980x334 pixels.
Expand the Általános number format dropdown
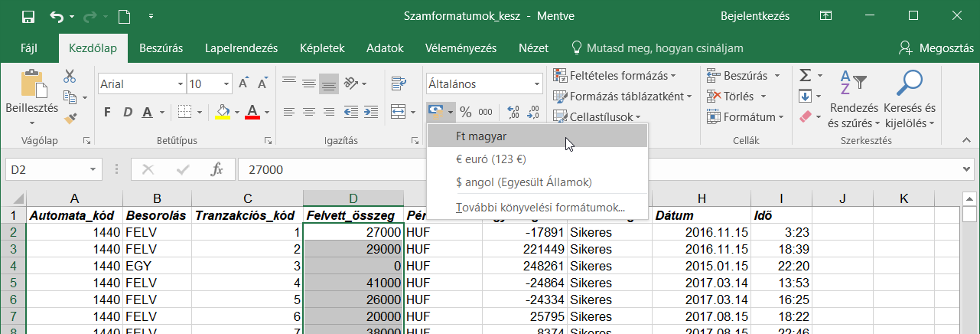tap(536, 84)
